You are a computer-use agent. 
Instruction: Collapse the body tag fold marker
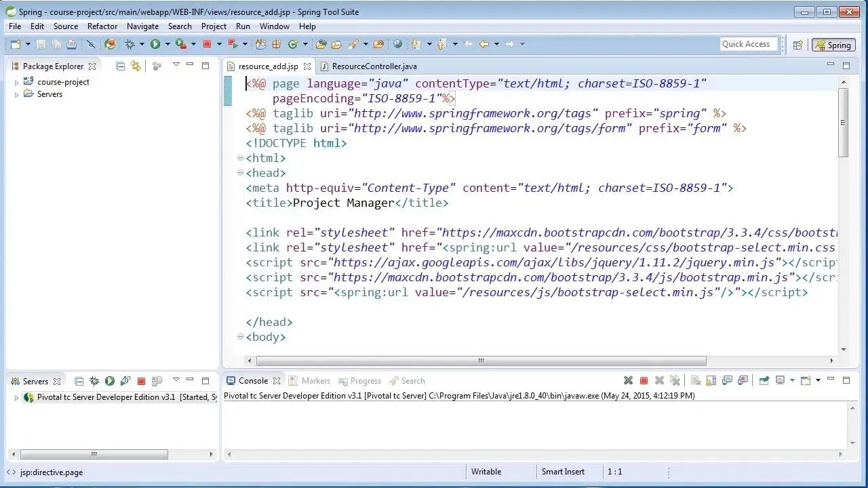240,337
